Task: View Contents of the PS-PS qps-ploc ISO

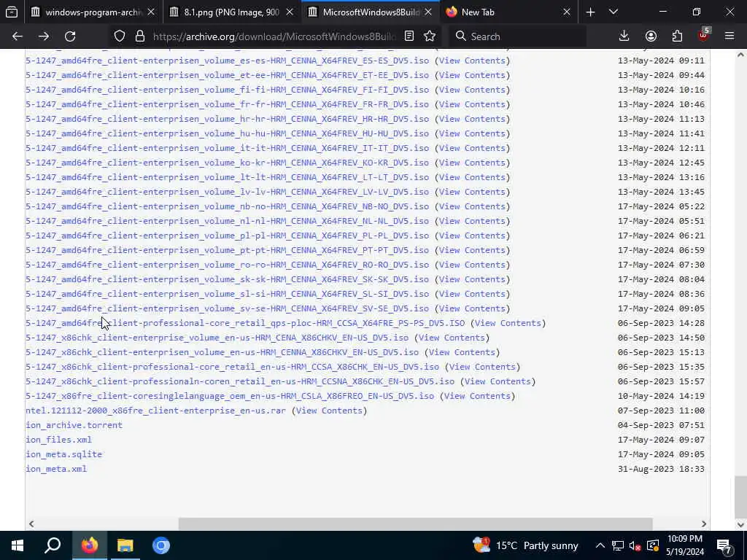Action: pos(508,323)
